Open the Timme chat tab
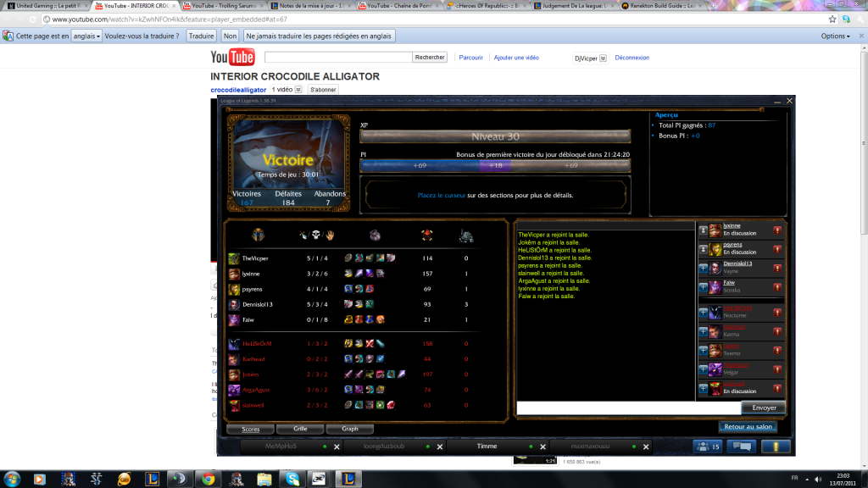This screenshot has width=868, height=488. click(487, 446)
